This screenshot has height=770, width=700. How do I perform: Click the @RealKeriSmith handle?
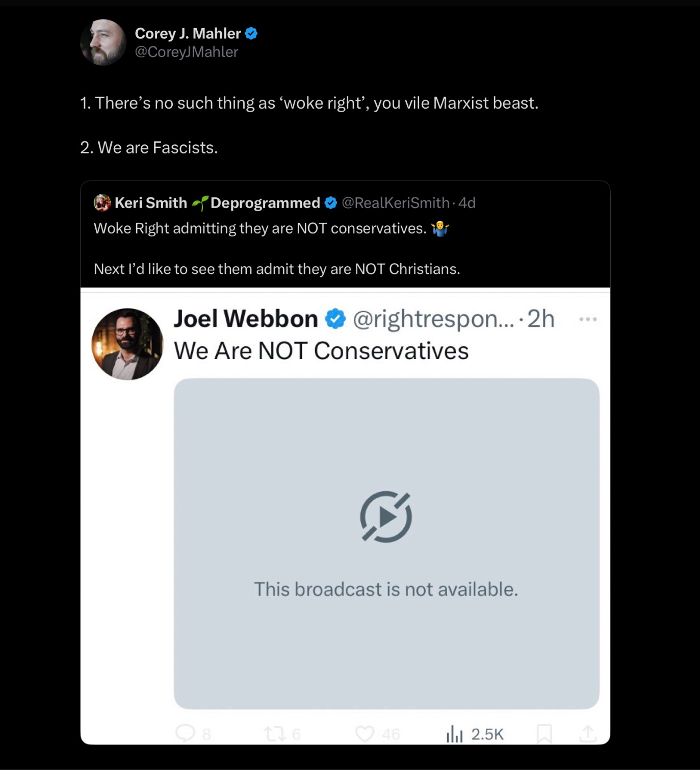pos(395,203)
